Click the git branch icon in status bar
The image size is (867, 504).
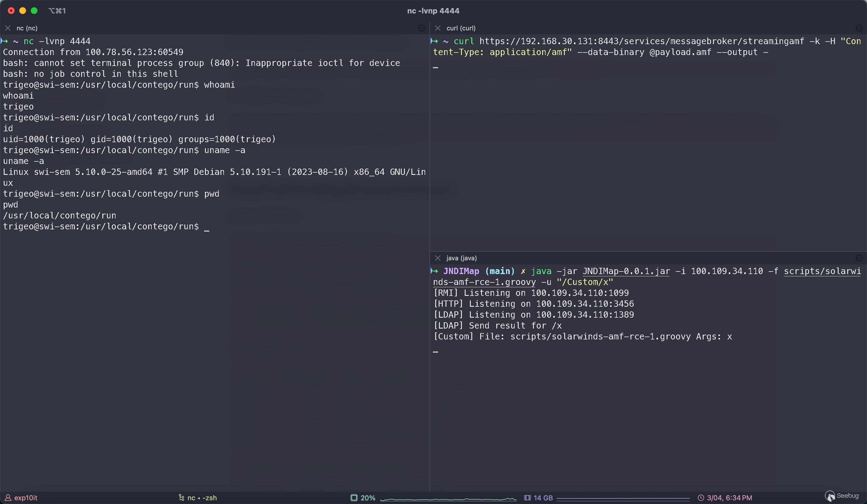coord(181,498)
